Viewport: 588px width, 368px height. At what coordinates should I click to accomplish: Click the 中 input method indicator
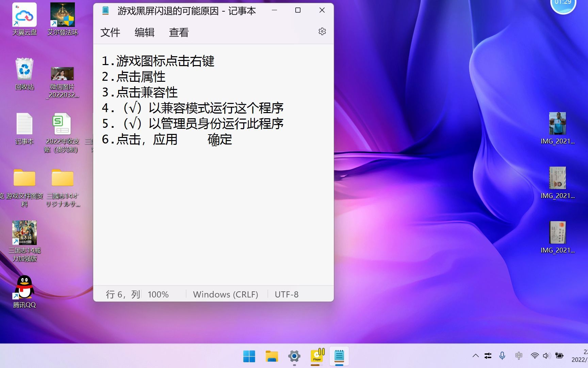tap(519, 356)
